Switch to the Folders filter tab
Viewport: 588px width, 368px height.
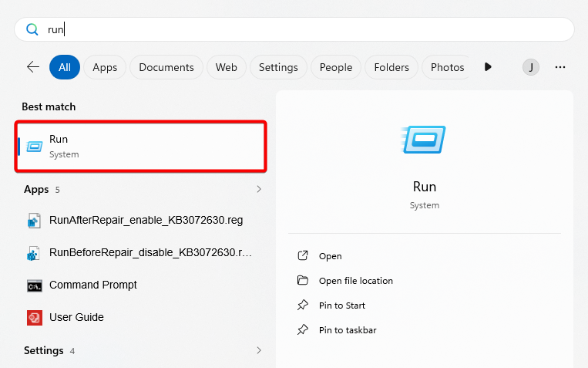391,67
